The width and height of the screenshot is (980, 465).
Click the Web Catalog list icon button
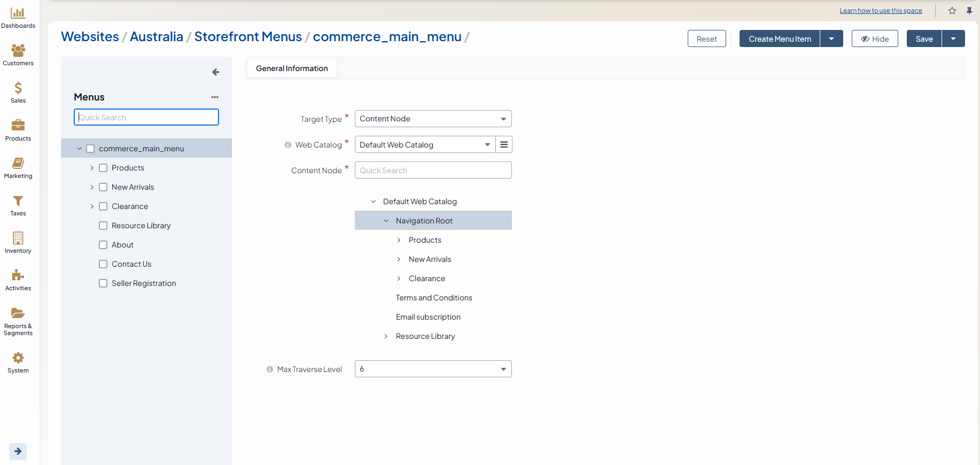[504, 145]
